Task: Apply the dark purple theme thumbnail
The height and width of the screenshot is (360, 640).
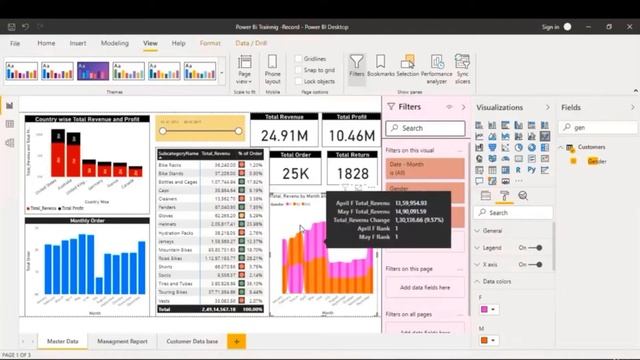Action: [x=93, y=71]
